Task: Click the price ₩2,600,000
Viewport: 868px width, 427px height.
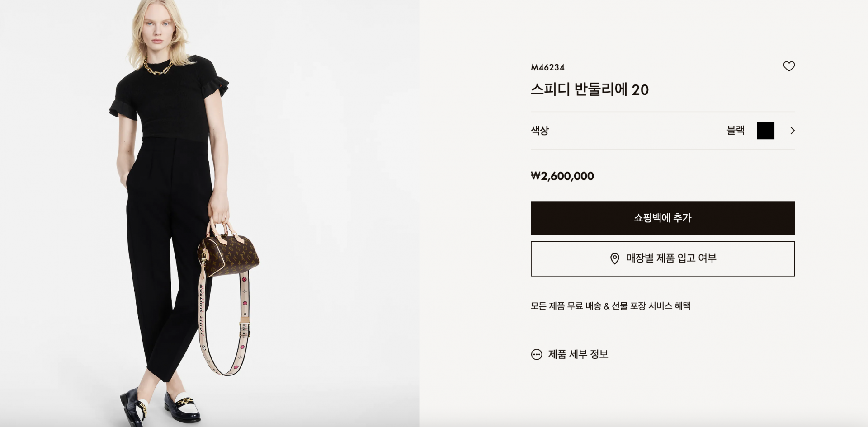Action: [562, 176]
